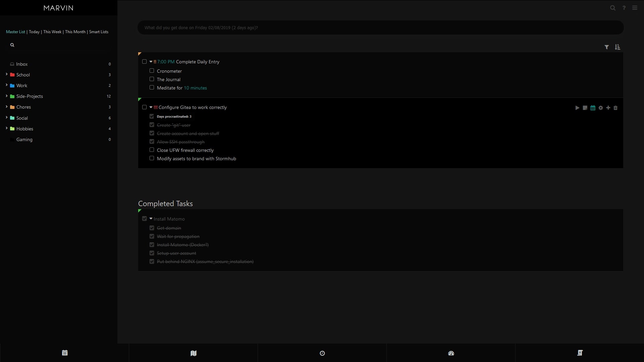Expand the School category
This screenshot has width=644, height=362.
(x=6, y=74)
